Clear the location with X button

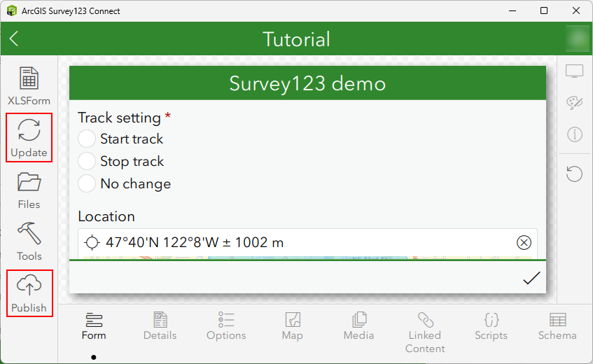point(524,242)
